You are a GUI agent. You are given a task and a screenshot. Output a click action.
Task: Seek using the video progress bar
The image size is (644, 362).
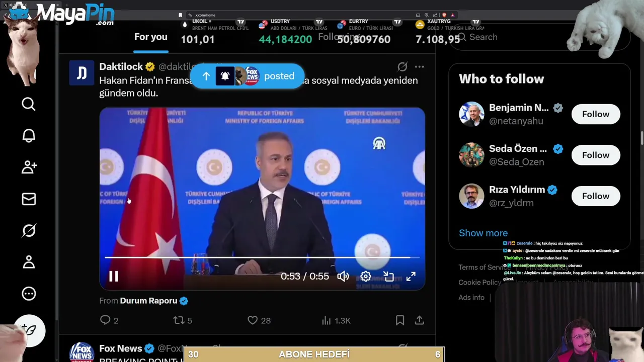pos(262,257)
